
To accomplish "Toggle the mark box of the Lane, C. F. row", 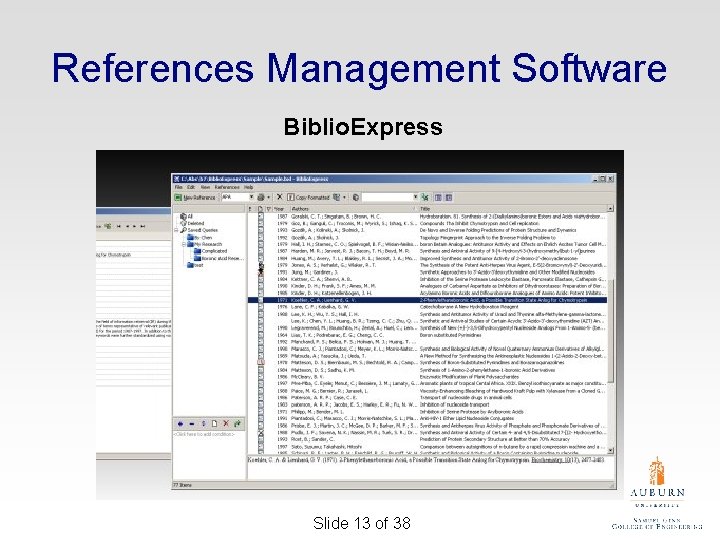I will [261, 307].
